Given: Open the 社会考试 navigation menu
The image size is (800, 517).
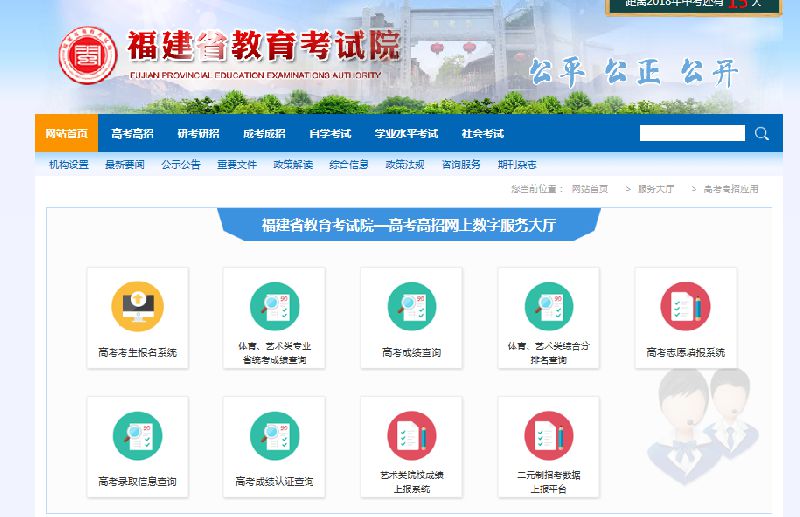Looking at the screenshot, I should click(483, 134).
